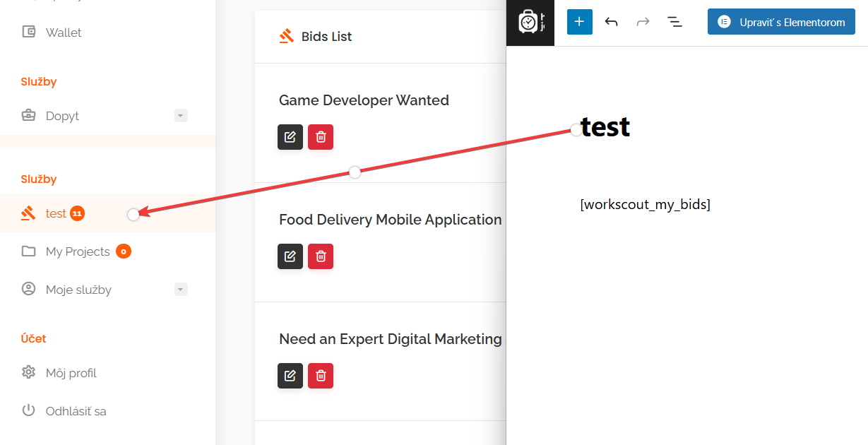Edit the Need an Expert Digital Marketing bid
Viewport: 868px width, 445px height.
pyautogui.click(x=290, y=376)
